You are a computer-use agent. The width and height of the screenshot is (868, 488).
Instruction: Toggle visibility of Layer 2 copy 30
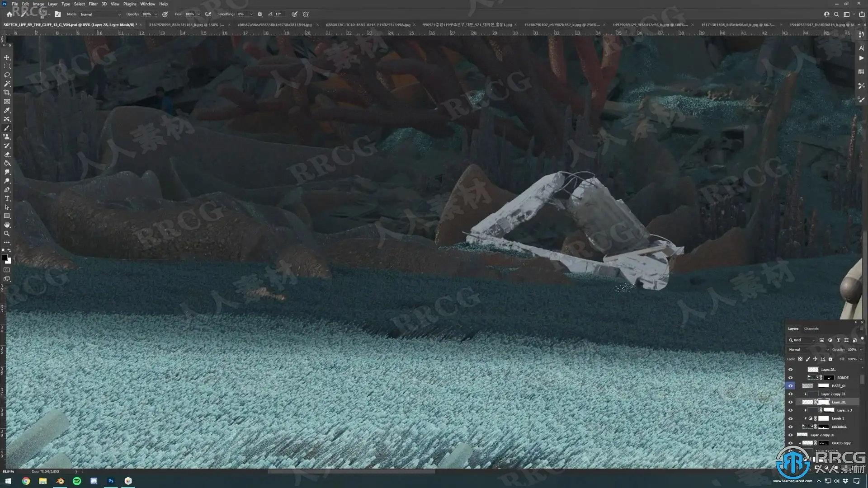[790, 435]
